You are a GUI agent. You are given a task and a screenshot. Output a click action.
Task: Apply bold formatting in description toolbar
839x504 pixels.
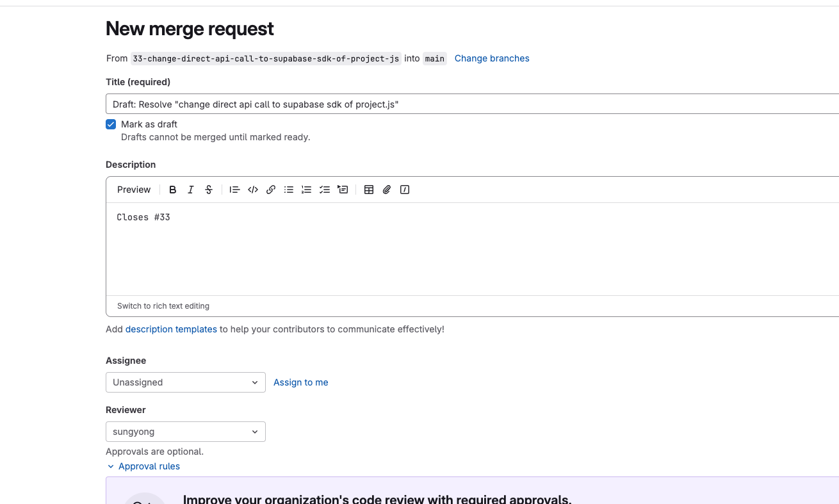(x=173, y=190)
